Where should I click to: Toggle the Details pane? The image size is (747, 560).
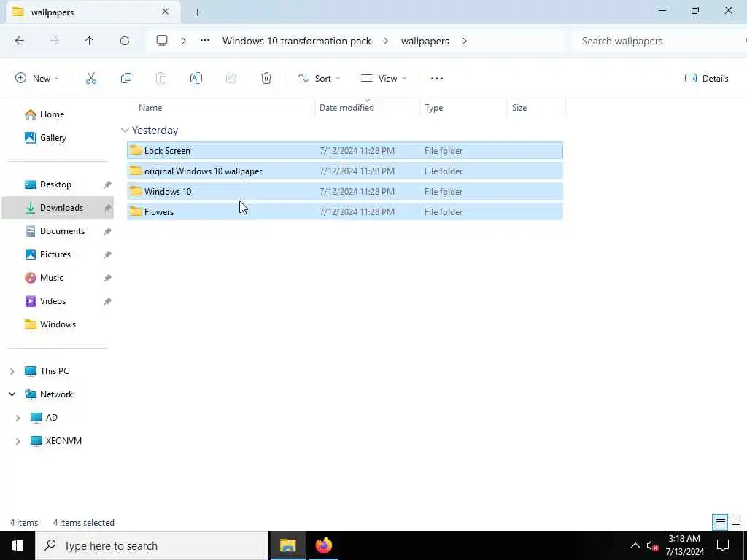(x=706, y=79)
